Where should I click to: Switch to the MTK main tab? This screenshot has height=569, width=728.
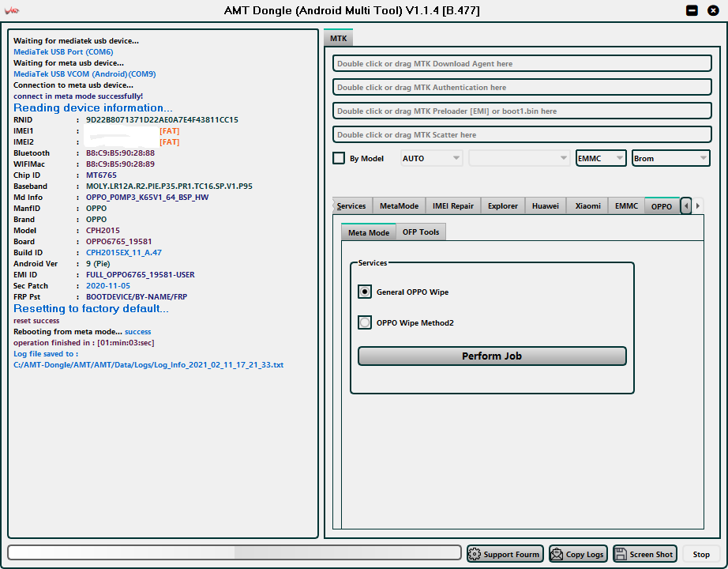point(339,38)
